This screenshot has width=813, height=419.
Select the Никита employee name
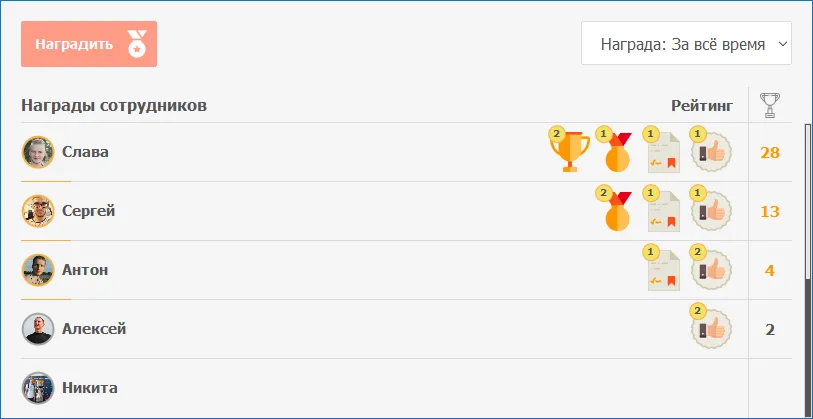(90, 387)
